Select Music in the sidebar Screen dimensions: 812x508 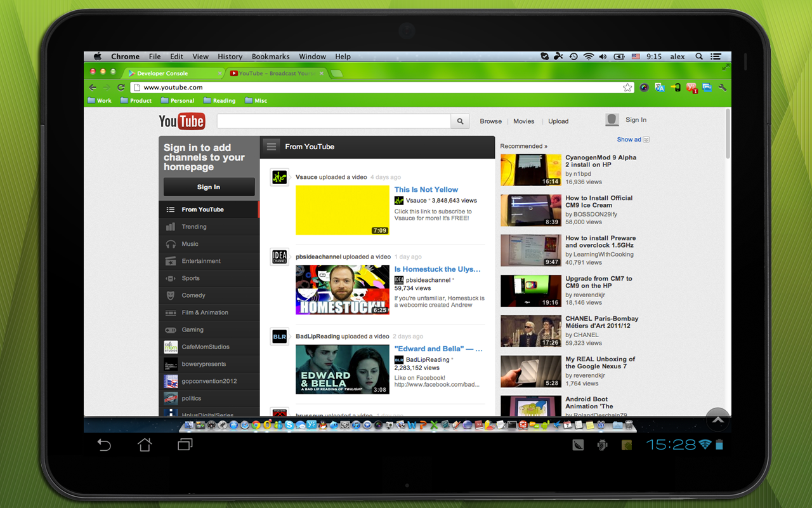pyautogui.click(x=209, y=244)
